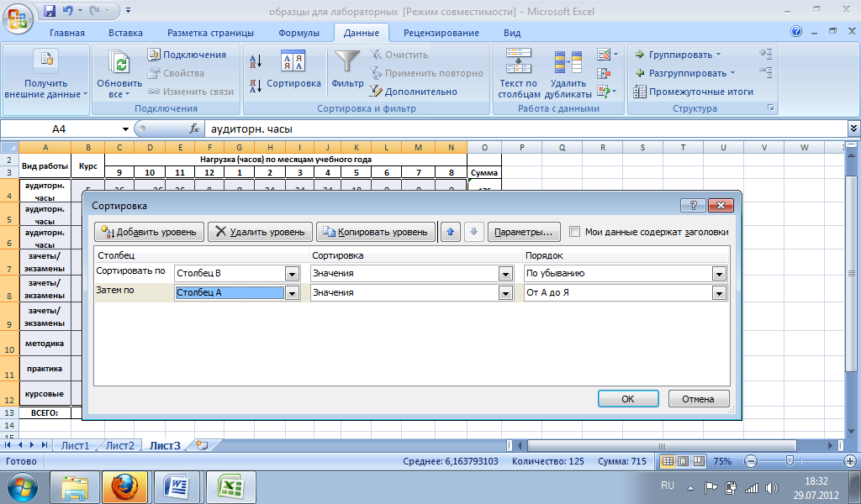The width and height of the screenshot is (861, 504).
Task: Open 'От А до Я' order dropdown
Action: [720, 293]
